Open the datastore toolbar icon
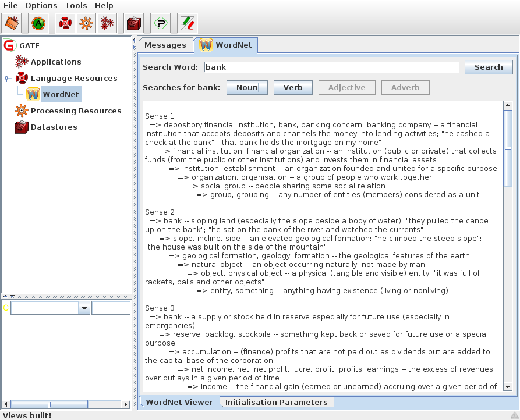 tap(134, 23)
